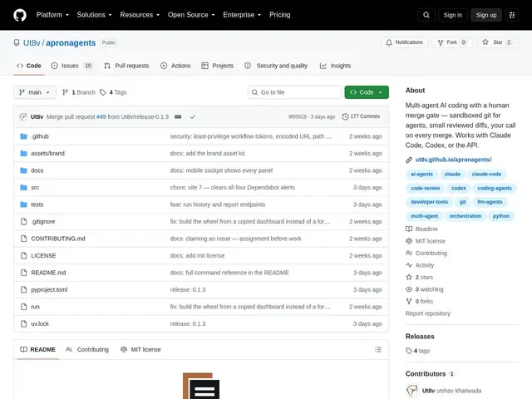Open the appearance settings icon beside Sign up

[512, 15]
